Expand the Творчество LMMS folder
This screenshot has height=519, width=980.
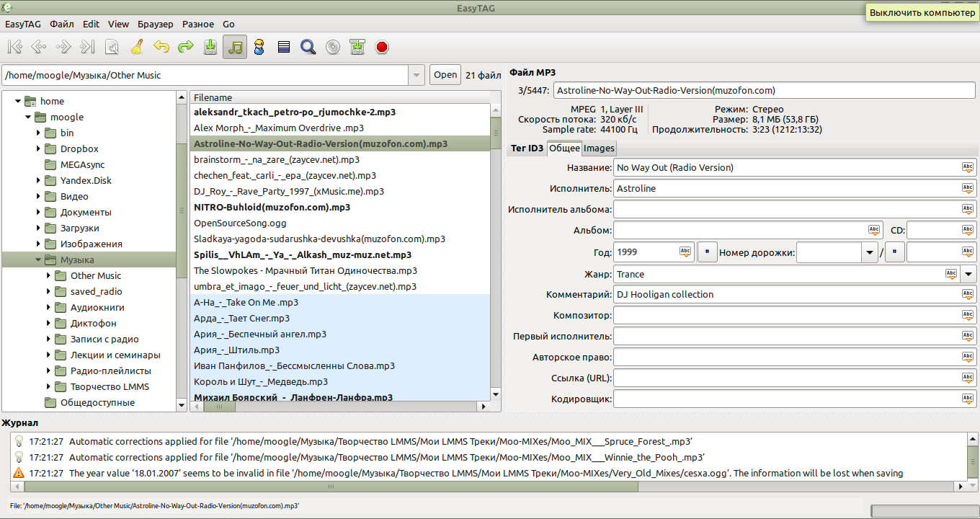pos(48,386)
